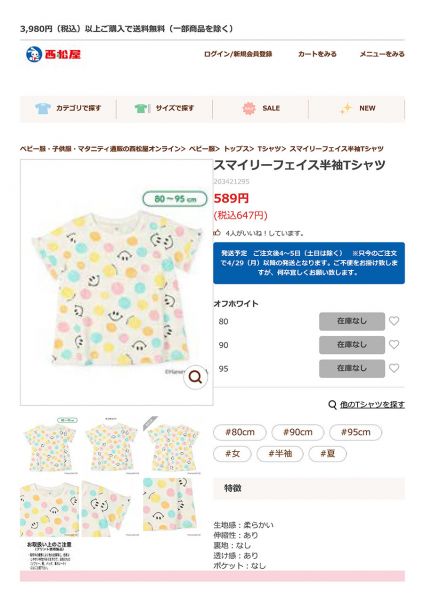This screenshot has width=424, height=600.
Task: Toggle favorite heart for size 80
Action: pyautogui.click(x=394, y=321)
